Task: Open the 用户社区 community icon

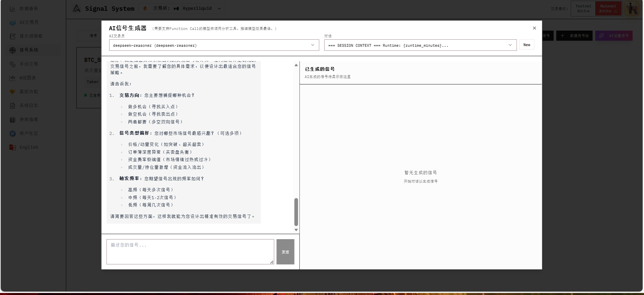Action: [12, 134]
